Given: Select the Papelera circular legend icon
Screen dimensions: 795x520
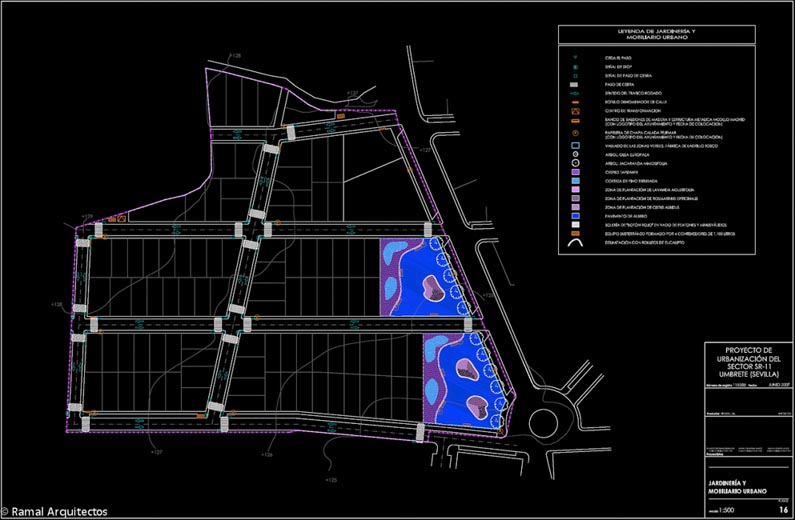Looking at the screenshot, I should click(578, 133).
